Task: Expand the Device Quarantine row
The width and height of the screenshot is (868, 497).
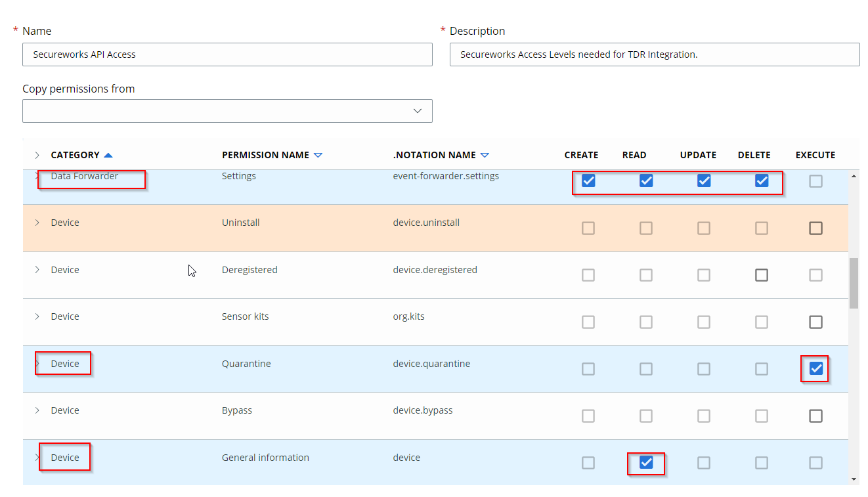Action: (37, 364)
